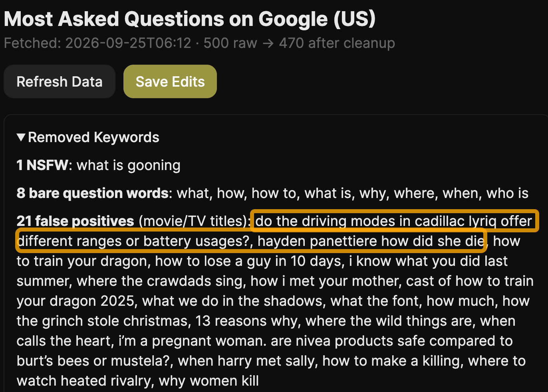Viewport: 548px width, 392px height.
Task: Click 'why women kill' keyword
Action: (x=209, y=381)
